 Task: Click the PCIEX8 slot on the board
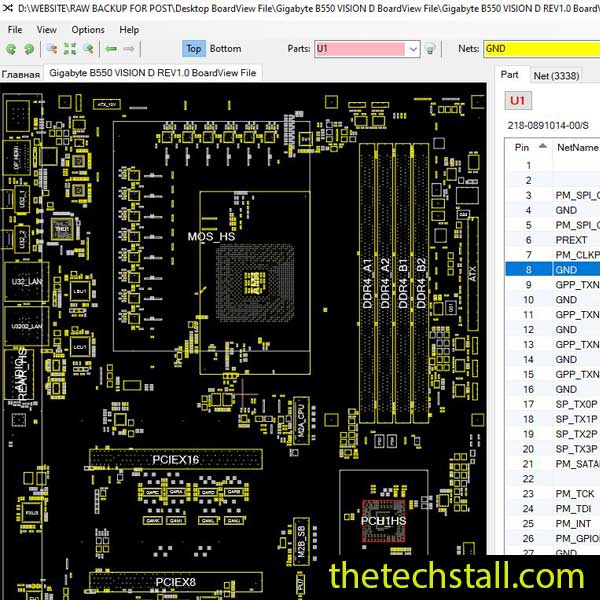176,582
